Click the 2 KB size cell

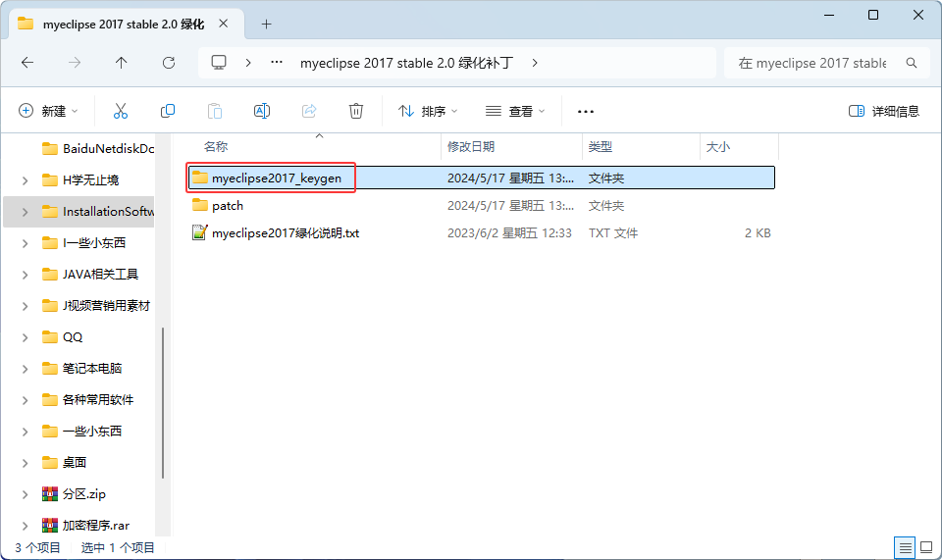tap(758, 232)
